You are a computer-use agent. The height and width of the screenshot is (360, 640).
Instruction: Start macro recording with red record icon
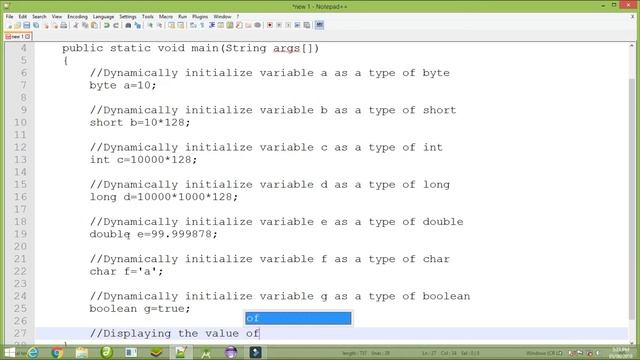pos(270,25)
